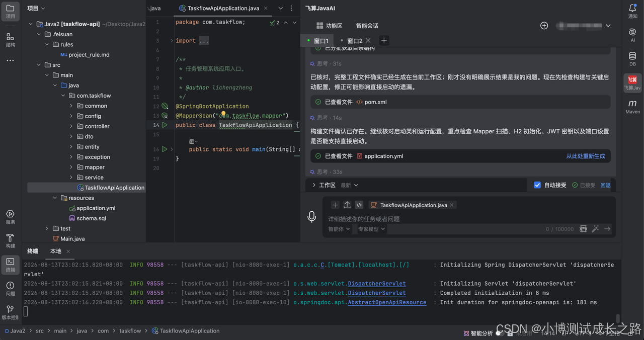Open the Project tool window icon

click(10, 11)
